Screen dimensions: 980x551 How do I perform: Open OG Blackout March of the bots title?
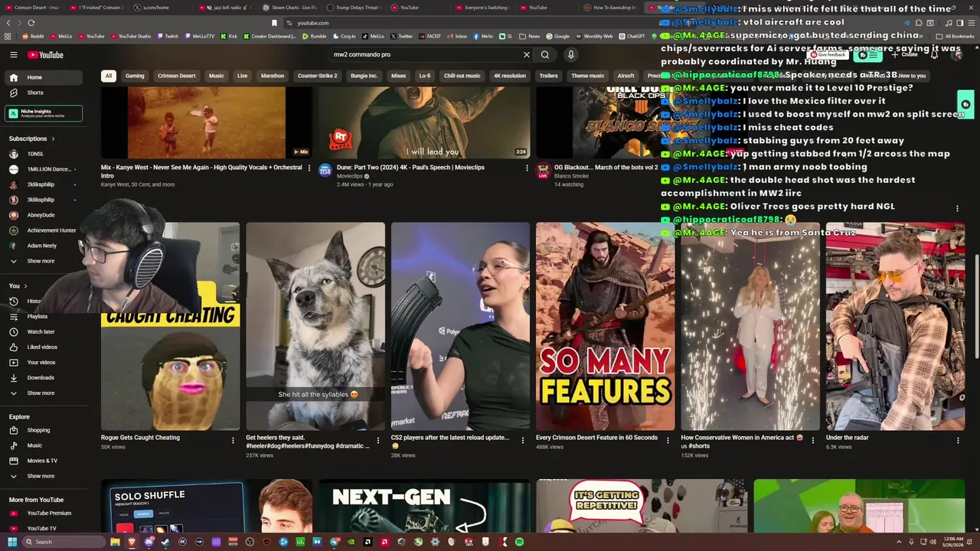tap(606, 168)
